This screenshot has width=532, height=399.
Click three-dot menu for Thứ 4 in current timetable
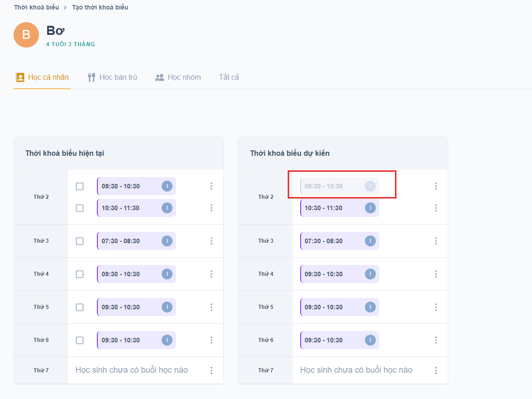211,274
